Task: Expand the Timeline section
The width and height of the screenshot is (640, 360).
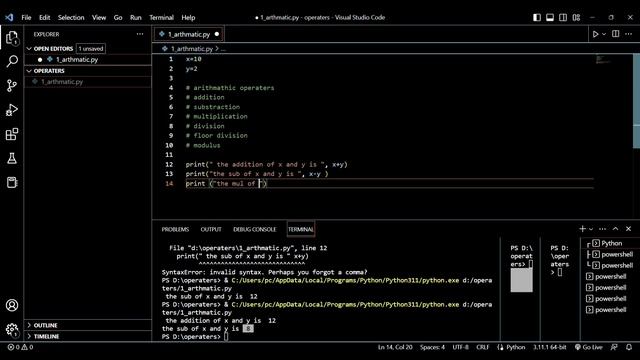Action: click(x=46, y=336)
